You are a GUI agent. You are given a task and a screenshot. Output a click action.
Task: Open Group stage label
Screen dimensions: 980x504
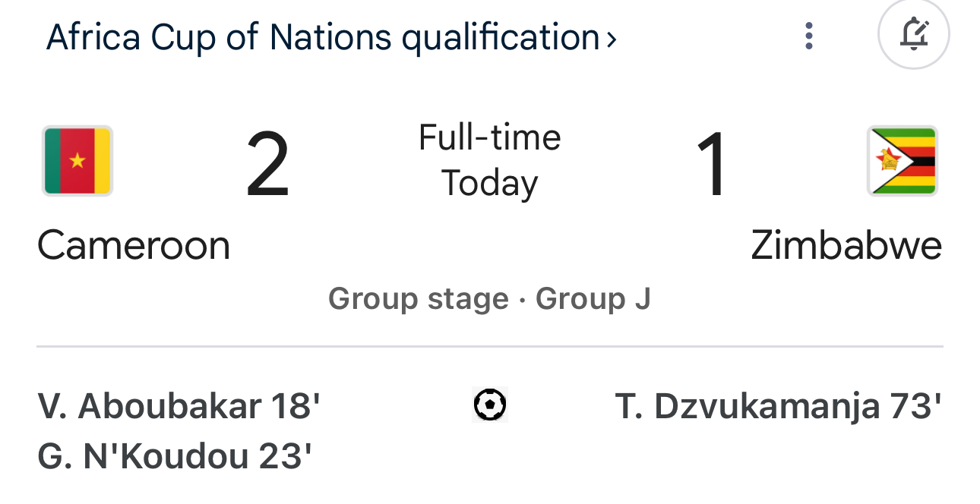(x=419, y=298)
